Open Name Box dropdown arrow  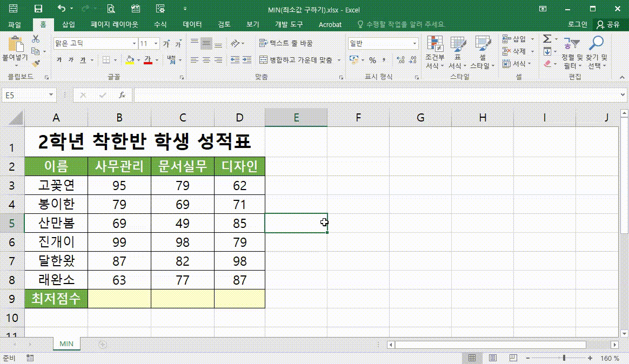click(x=51, y=95)
